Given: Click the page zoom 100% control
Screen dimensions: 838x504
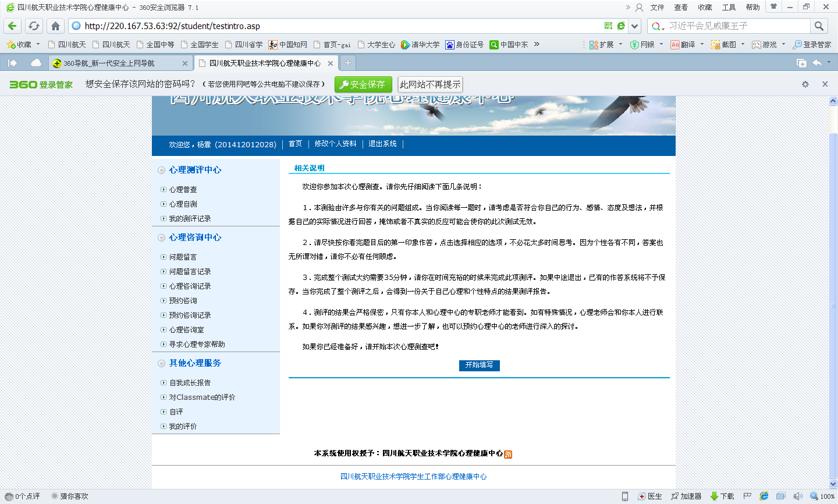Looking at the screenshot, I should (822, 496).
